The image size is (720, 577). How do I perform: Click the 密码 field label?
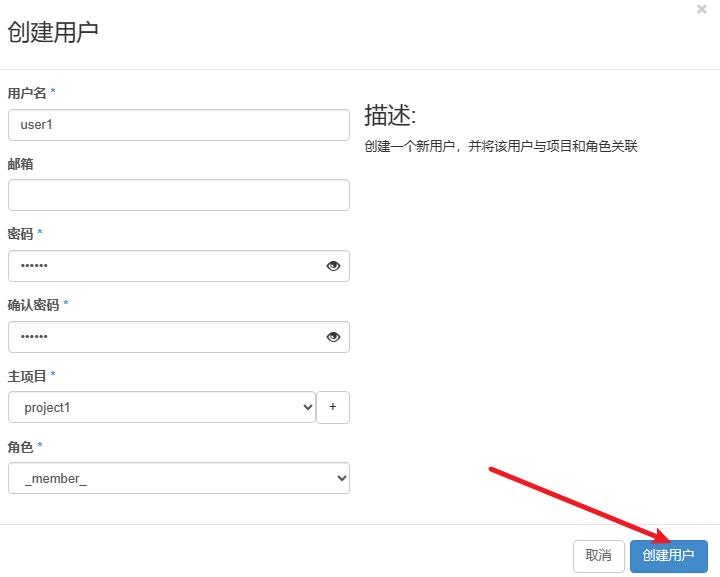pos(21,234)
